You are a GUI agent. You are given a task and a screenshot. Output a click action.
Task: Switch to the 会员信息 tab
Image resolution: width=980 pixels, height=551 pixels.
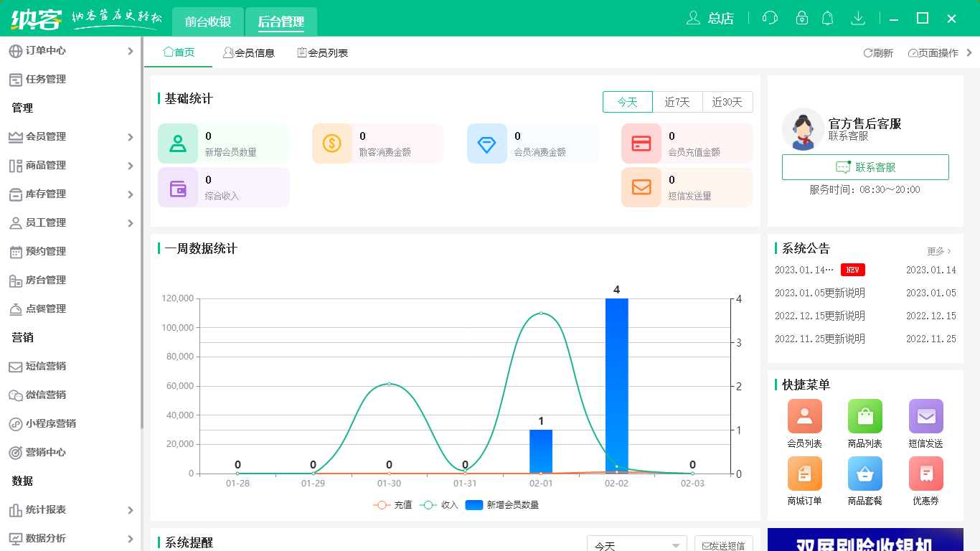coord(250,52)
